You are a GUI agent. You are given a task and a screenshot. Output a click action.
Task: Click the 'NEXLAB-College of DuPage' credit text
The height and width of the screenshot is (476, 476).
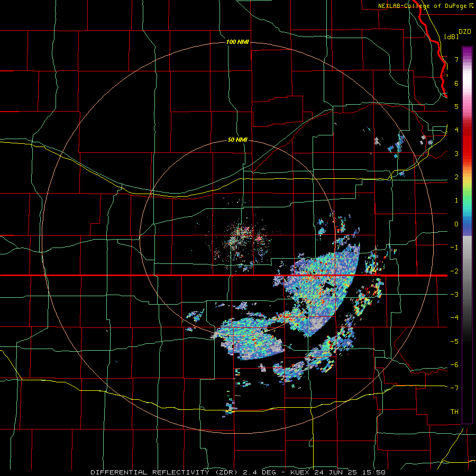tap(422, 6)
